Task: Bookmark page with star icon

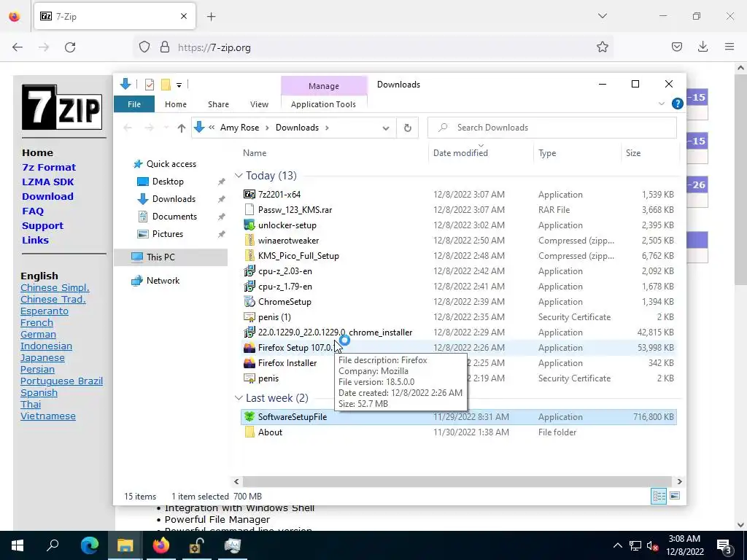Action: 602,47
